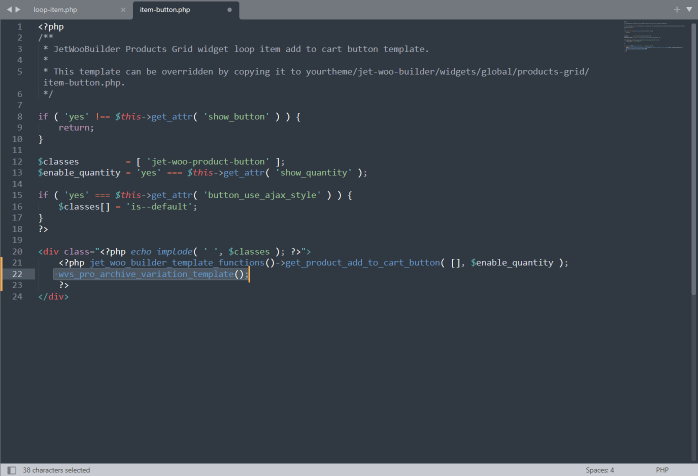The height and width of the screenshot is (476, 698).
Task: Click the closing </div> tag
Action: tap(53, 297)
